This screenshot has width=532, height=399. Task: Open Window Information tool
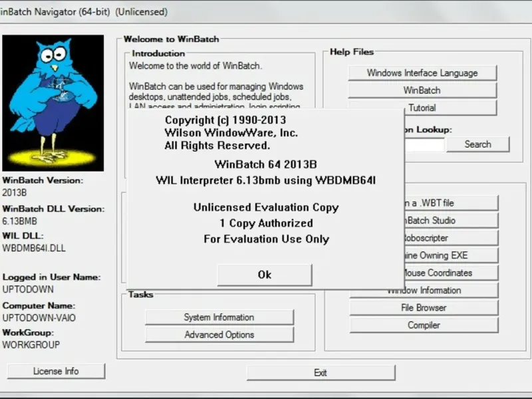point(424,291)
